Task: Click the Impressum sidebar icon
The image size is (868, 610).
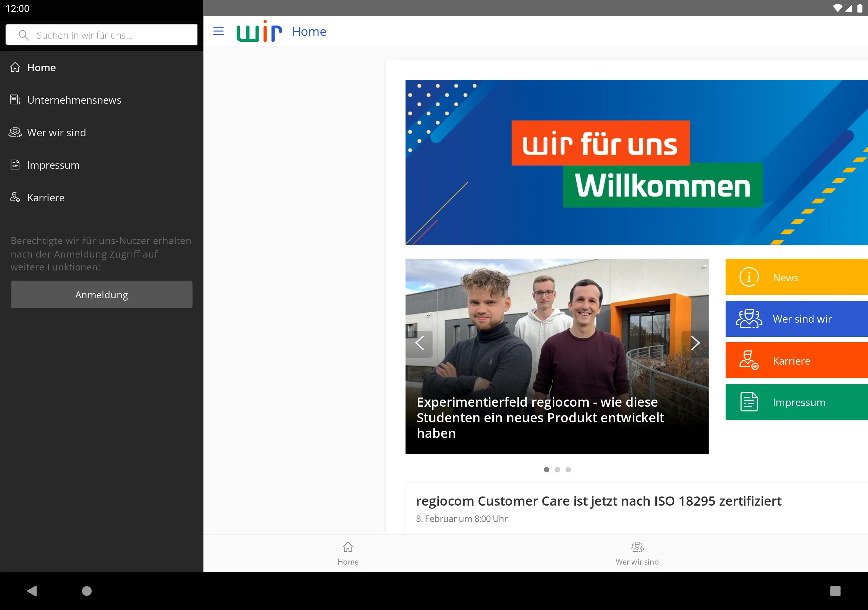Action: [x=15, y=165]
